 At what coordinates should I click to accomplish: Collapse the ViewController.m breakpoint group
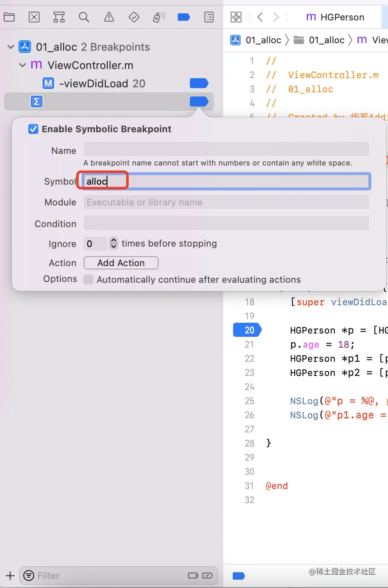point(22,65)
